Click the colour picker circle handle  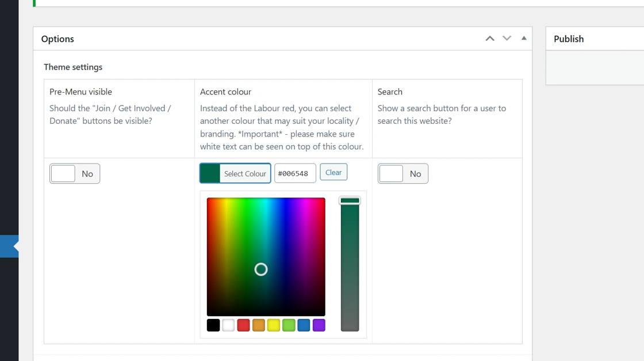point(261,269)
